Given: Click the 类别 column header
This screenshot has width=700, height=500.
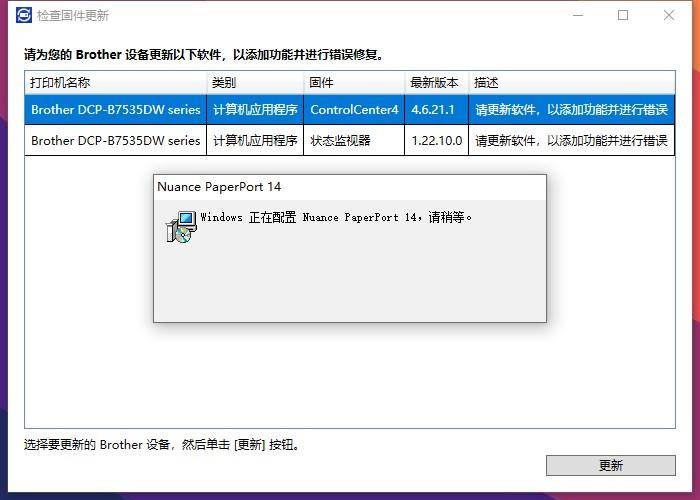Looking at the screenshot, I should click(x=255, y=83).
